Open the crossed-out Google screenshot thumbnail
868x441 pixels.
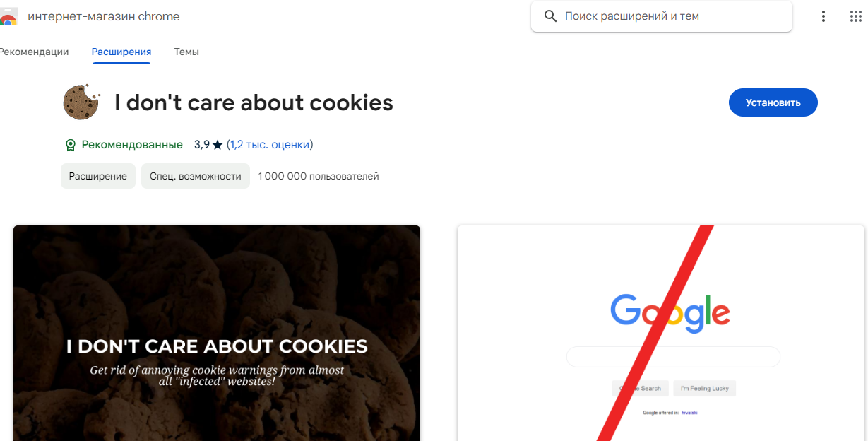[660, 333]
